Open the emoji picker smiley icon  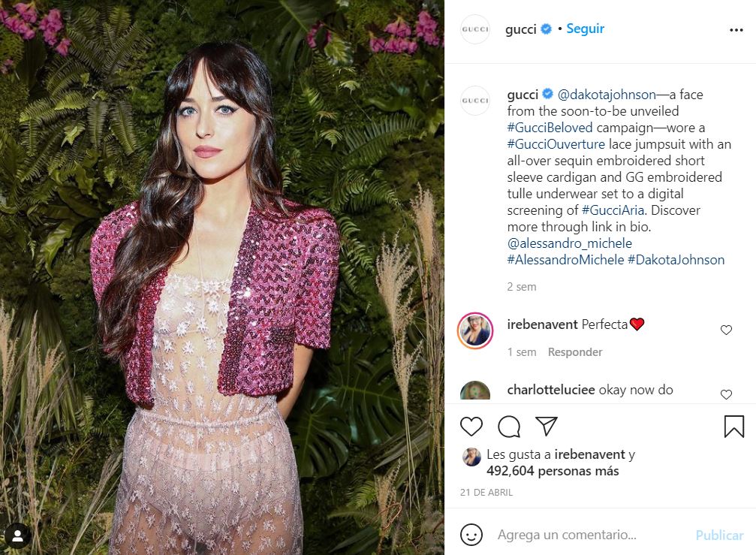click(471, 535)
